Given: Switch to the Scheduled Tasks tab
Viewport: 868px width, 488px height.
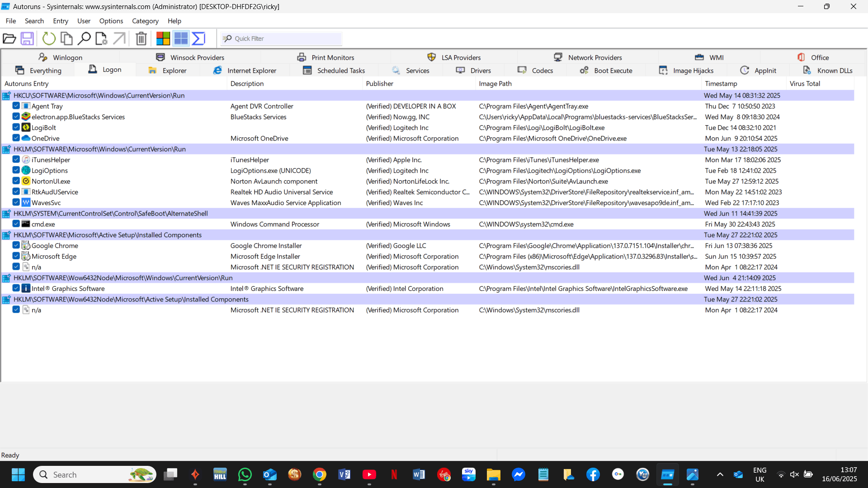Looking at the screenshot, I should (340, 70).
